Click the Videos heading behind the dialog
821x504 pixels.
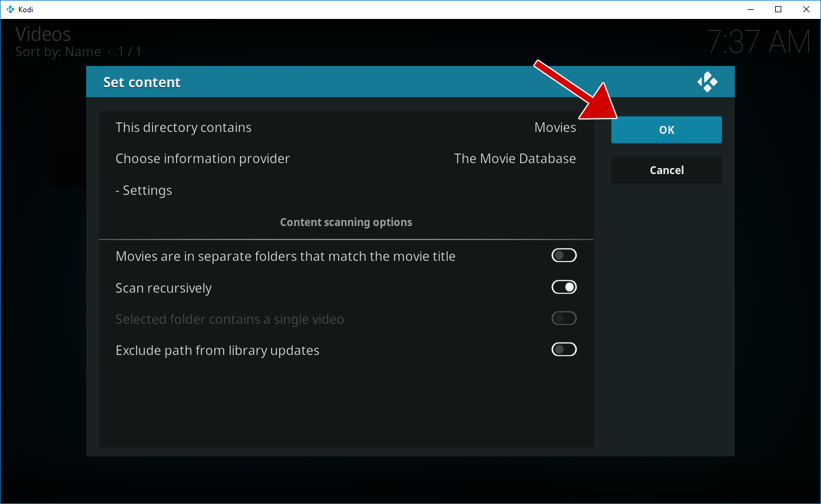point(43,34)
